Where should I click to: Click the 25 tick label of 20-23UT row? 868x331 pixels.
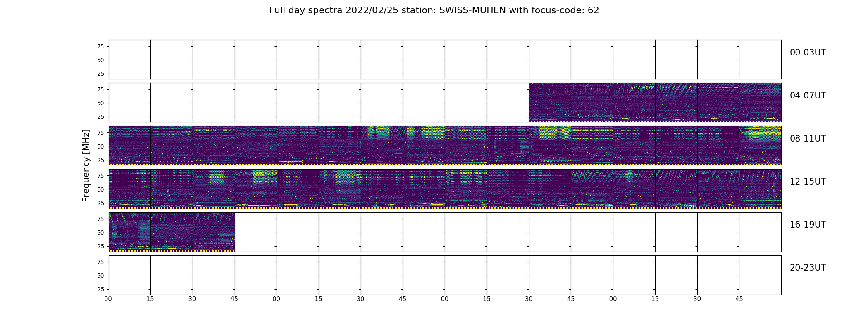point(100,289)
